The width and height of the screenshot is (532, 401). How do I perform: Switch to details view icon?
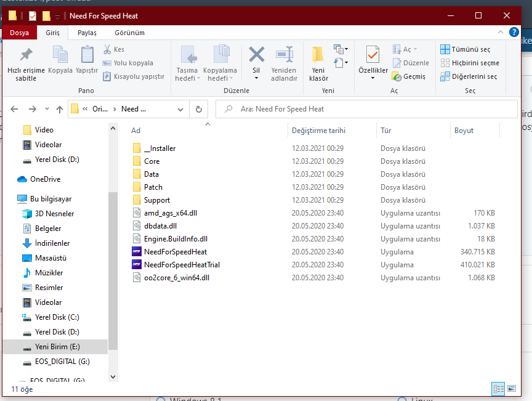(x=498, y=389)
